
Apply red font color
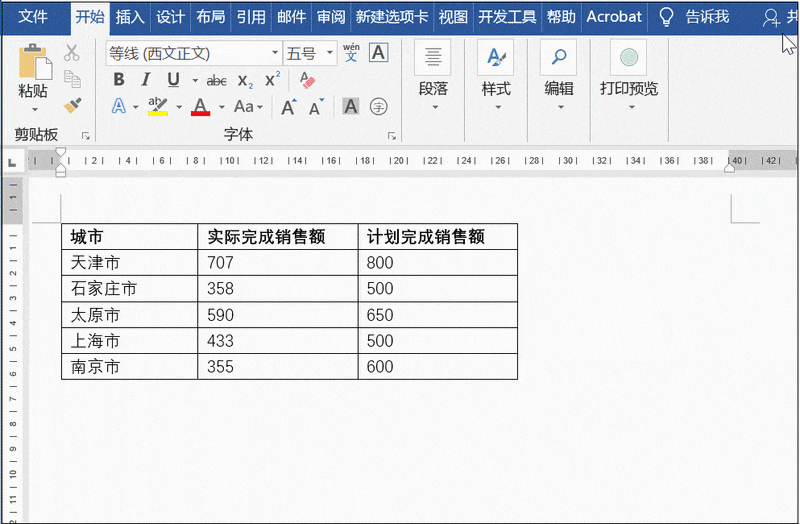coord(201,107)
